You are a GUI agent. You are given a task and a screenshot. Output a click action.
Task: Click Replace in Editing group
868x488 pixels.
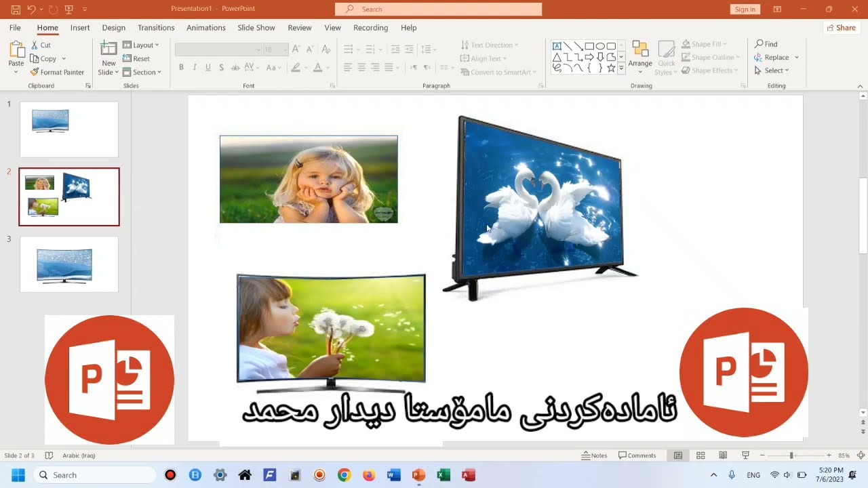[772, 58]
